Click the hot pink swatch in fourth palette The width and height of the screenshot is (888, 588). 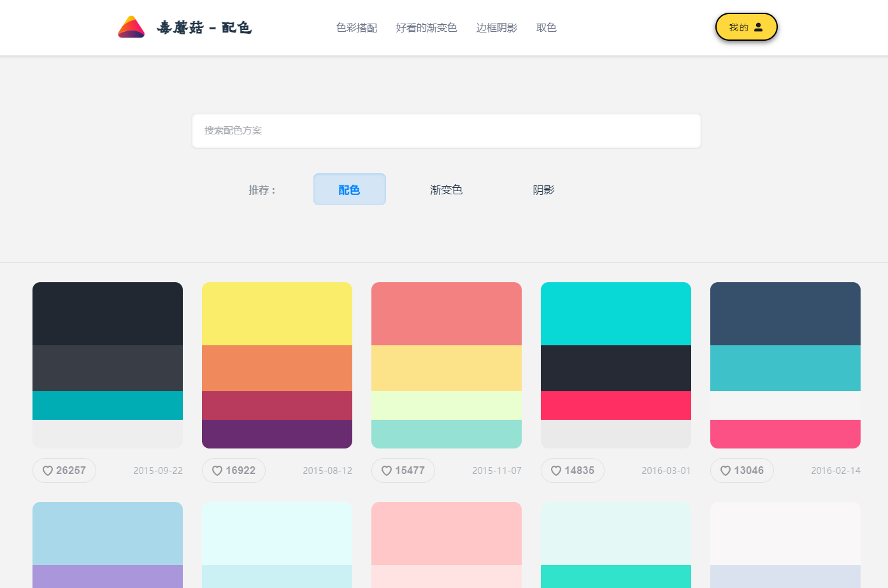pyautogui.click(x=615, y=405)
